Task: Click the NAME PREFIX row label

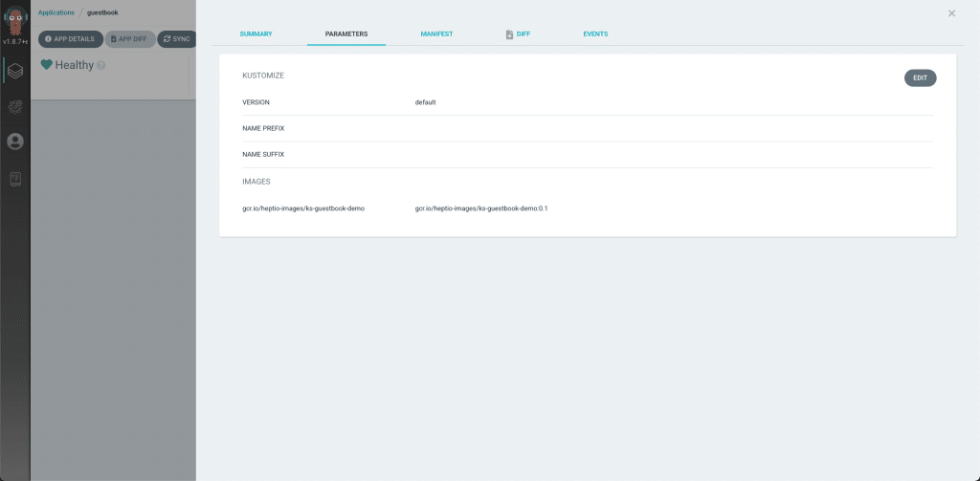Action: (264, 129)
